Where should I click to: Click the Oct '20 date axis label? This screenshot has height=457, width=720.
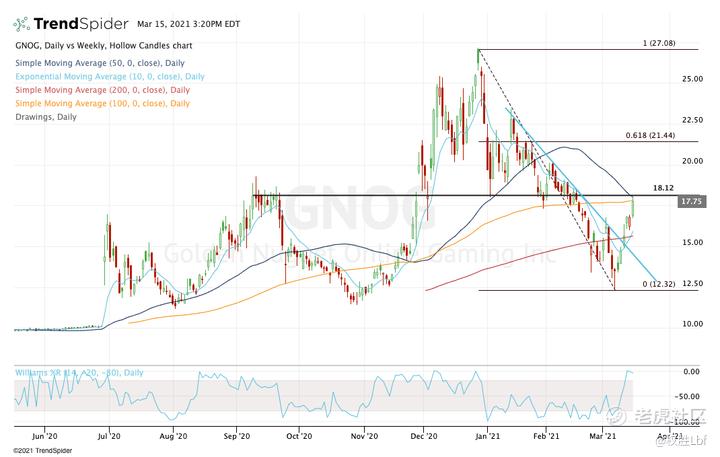coord(299,436)
